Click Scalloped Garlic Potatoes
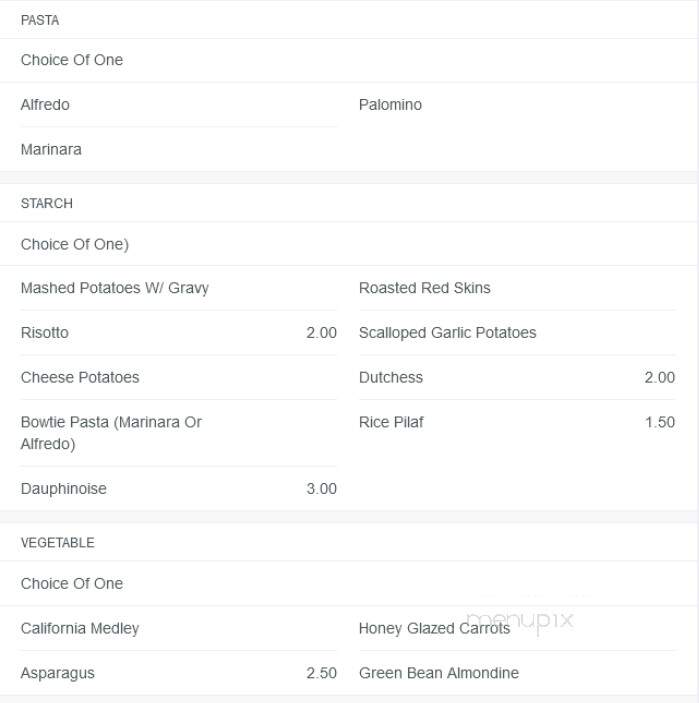 click(447, 333)
